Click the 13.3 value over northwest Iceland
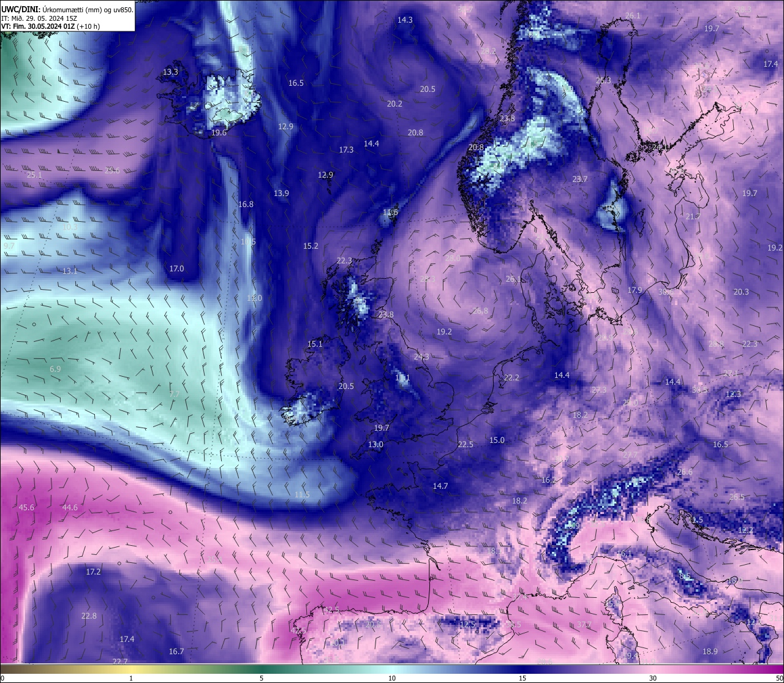The image size is (784, 683). [x=170, y=72]
